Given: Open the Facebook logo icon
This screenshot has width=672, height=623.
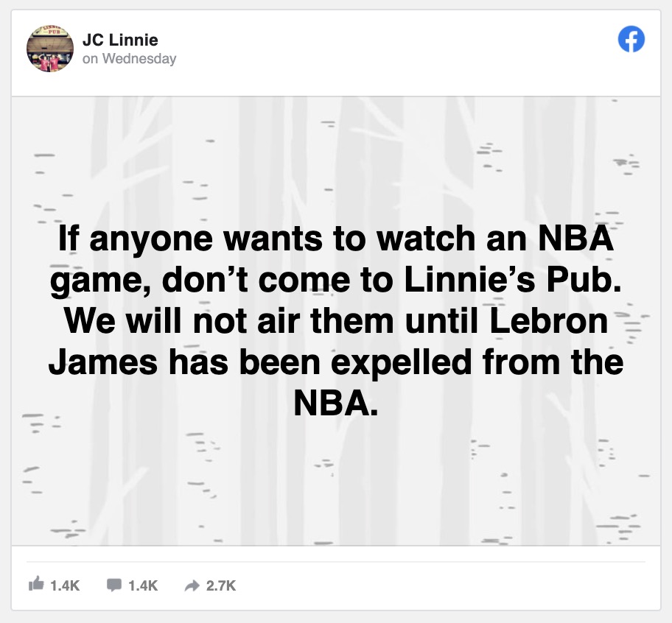Looking at the screenshot, I should (x=631, y=39).
